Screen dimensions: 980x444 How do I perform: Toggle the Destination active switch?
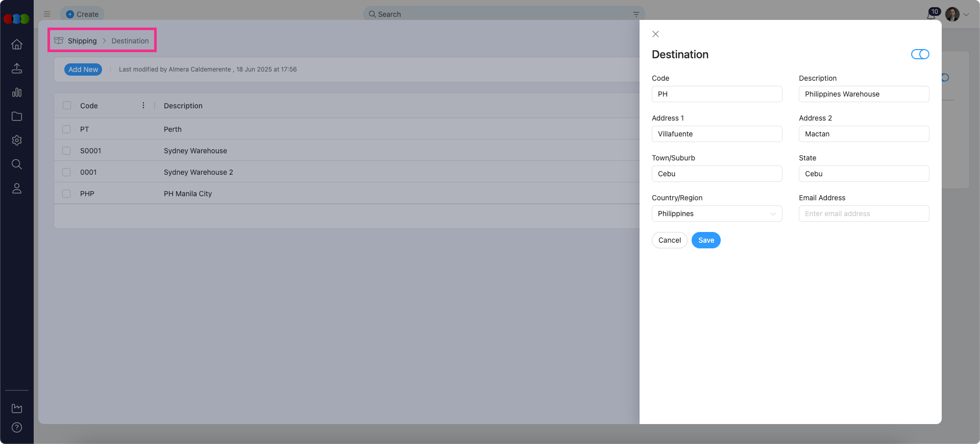920,54
